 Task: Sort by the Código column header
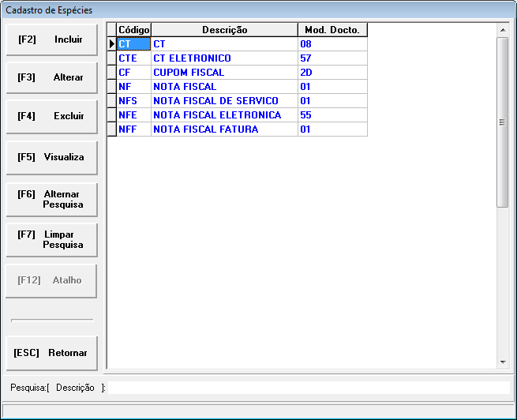tap(133, 30)
